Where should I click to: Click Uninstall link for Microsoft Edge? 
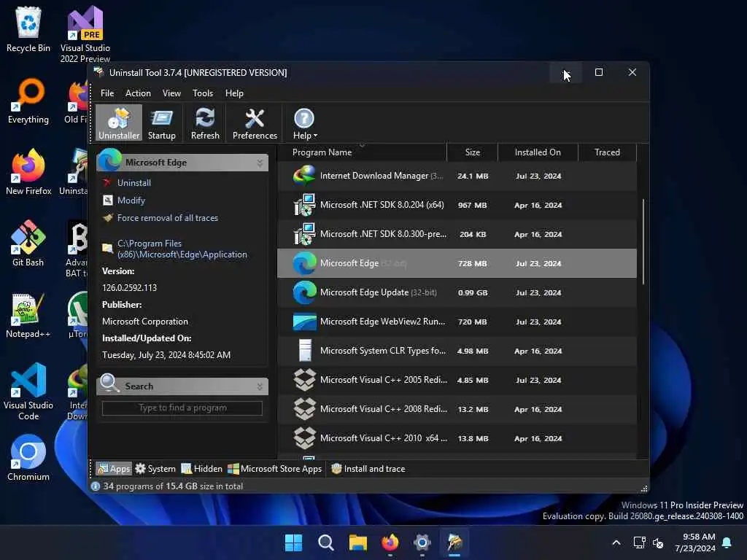[134, 183]
